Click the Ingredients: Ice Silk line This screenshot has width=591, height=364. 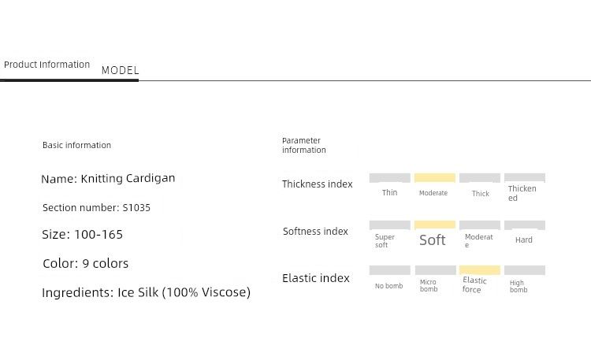pos(146,292)
